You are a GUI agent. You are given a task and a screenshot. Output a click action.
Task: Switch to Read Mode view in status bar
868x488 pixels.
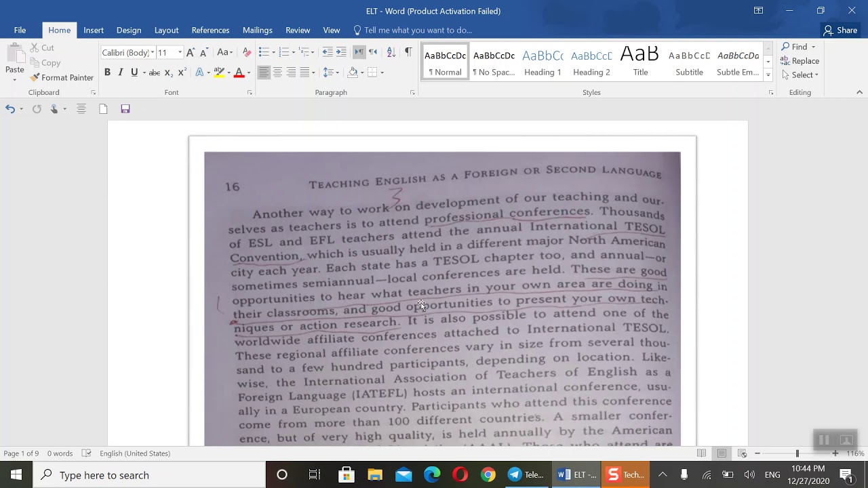coord(702,453)
